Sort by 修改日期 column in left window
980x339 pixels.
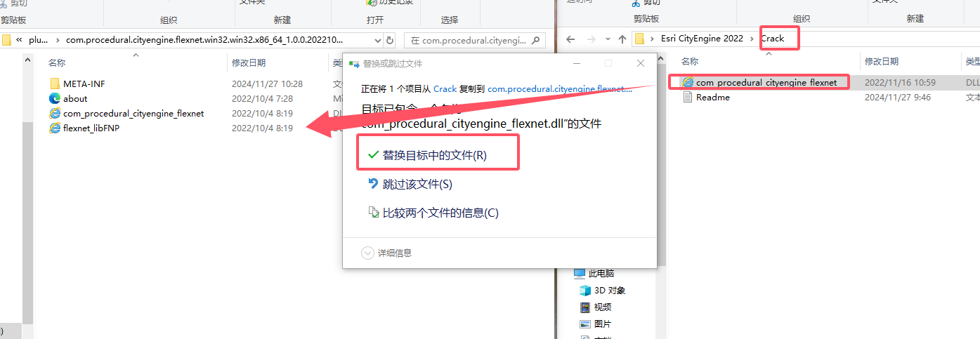coord(249,62)
